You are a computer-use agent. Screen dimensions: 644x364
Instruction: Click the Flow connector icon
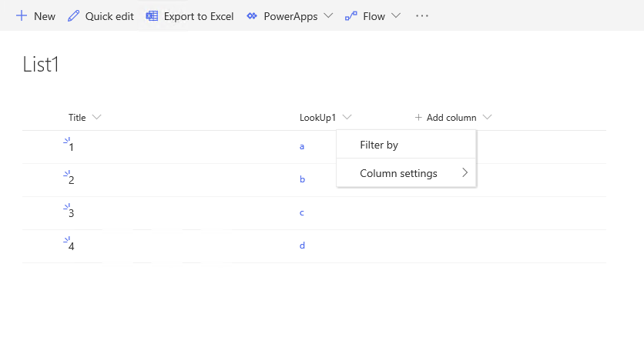point(351,16)
